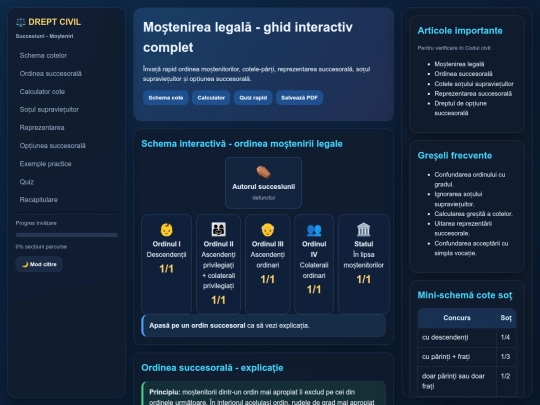This screenshot has height=405, width=540.
Task: Click the Calculator button in header
Action: [x=211, y=98]
